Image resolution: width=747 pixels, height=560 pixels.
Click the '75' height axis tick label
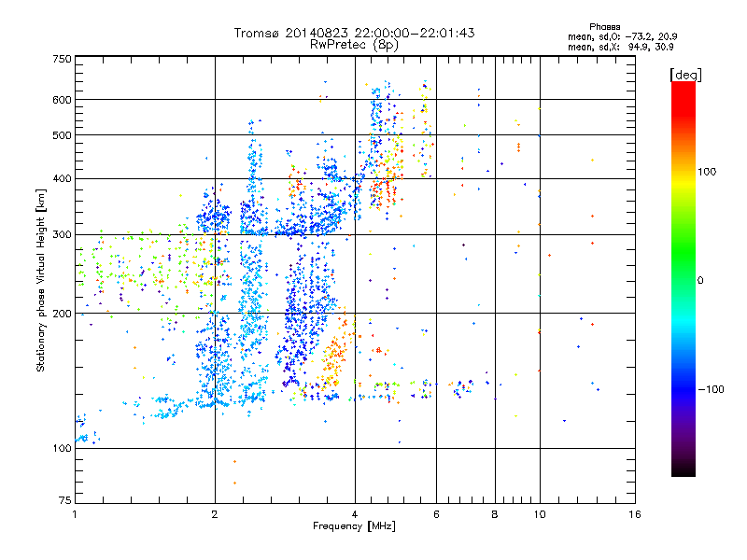65,500
